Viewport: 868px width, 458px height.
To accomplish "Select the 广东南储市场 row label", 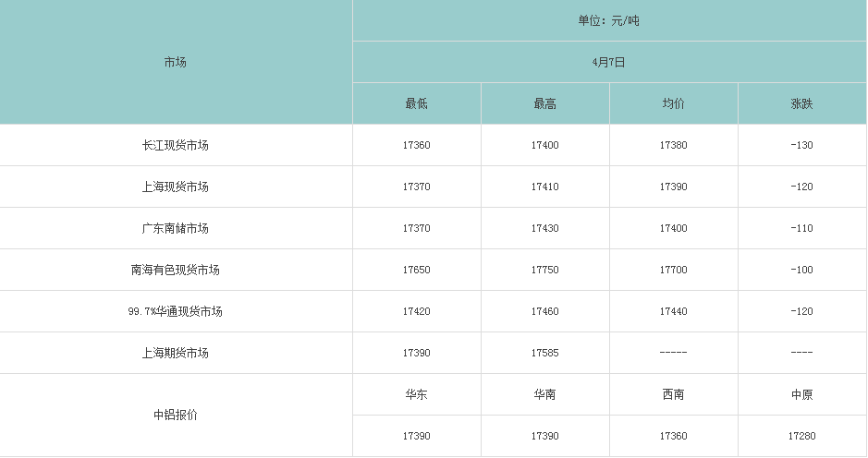I will click(x=176, y=228).
